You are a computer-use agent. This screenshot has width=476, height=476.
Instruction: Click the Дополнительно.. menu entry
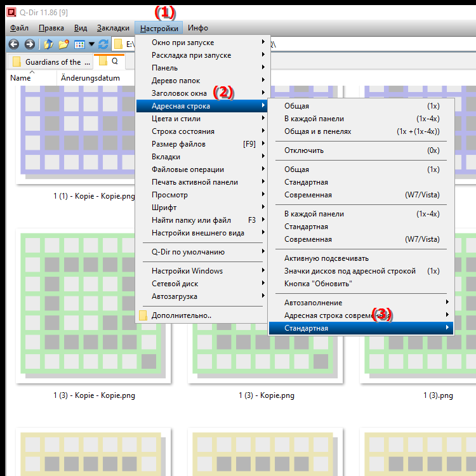pos(202,315)
